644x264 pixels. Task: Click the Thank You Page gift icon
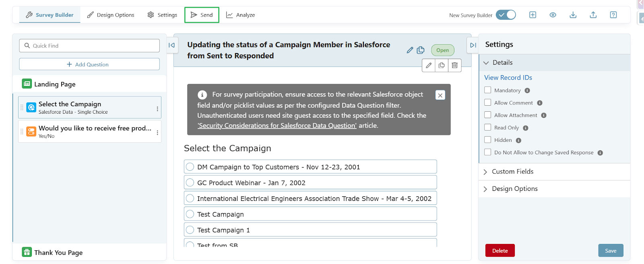pos(27,252)
